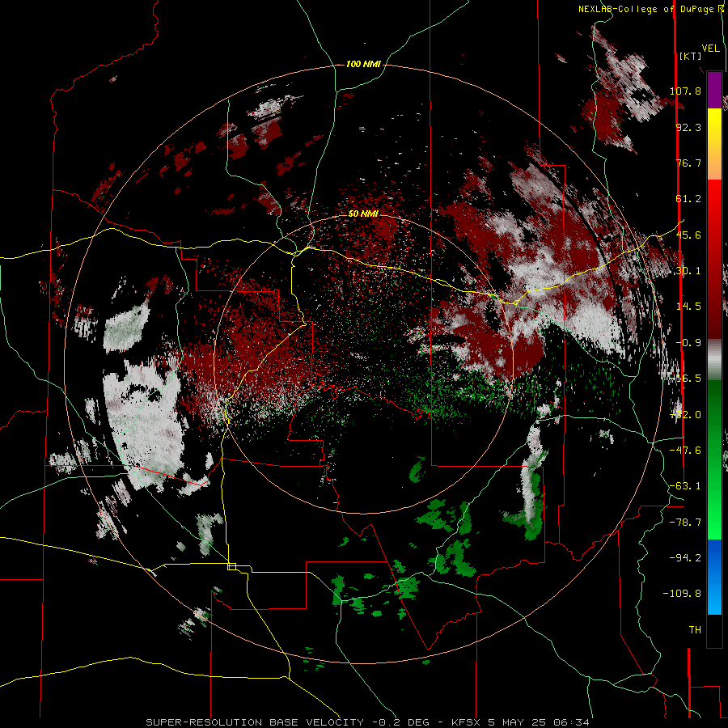728x728 pixels.
Task: Click the -0.9 velocity scale value
Action: 688,343
